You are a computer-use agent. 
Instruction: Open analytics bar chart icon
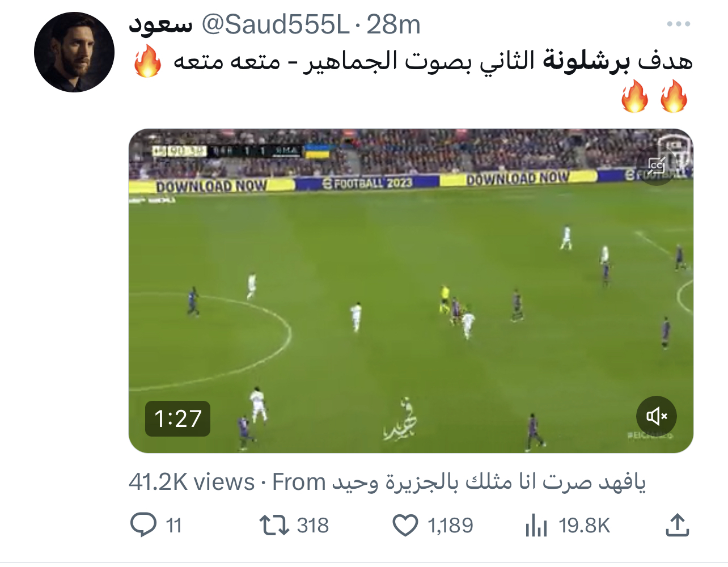[x=536, y=525]
